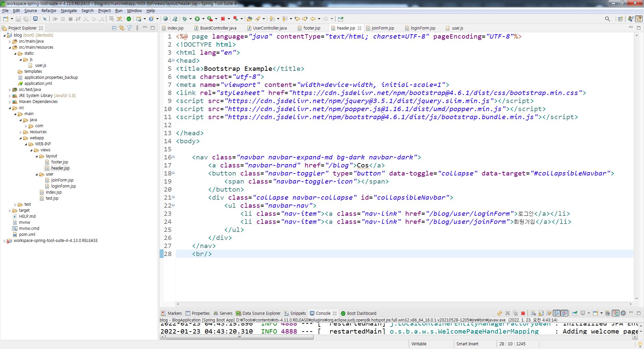The height and width of the screenshot is (349, 644).
Task: Select user.js under static js folder
Action: click(41, 65)
